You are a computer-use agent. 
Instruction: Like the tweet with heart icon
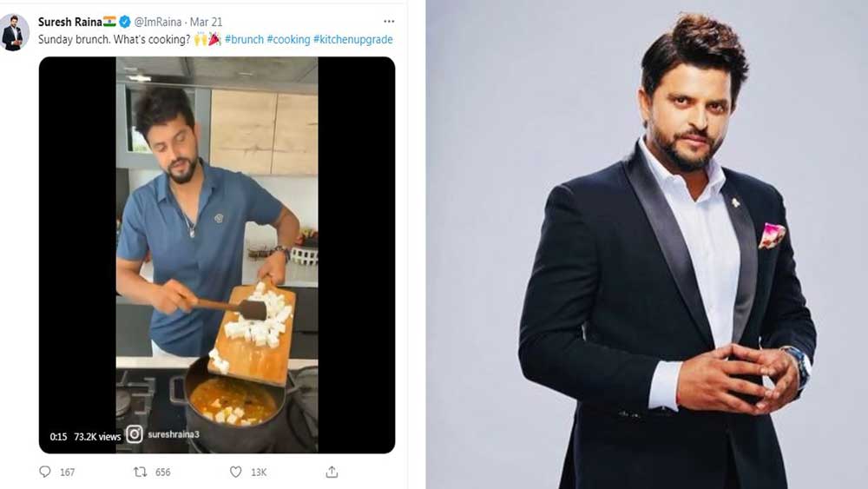coord(235,472)
